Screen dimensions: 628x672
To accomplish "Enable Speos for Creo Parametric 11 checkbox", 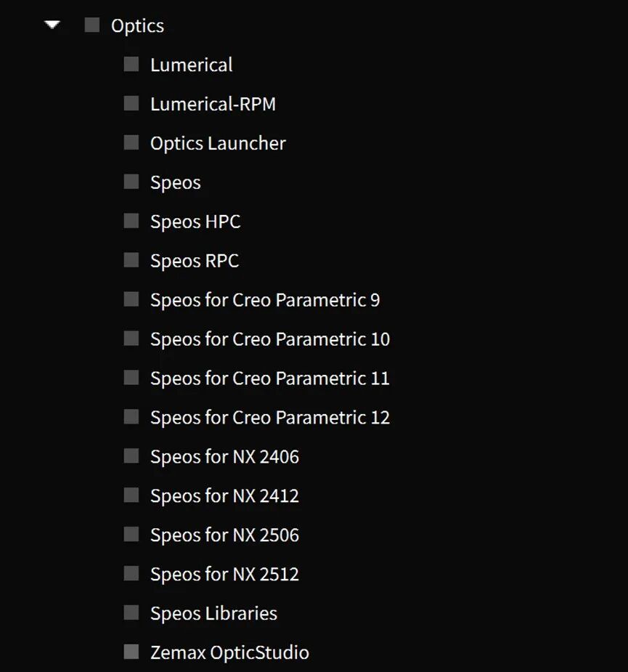I will click(x=131, y=378).
